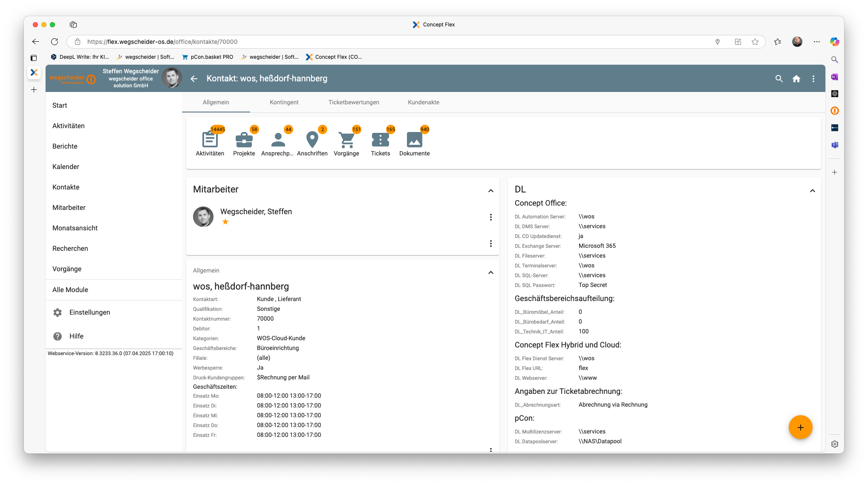Open the browser three-dot settings menu

816,42
